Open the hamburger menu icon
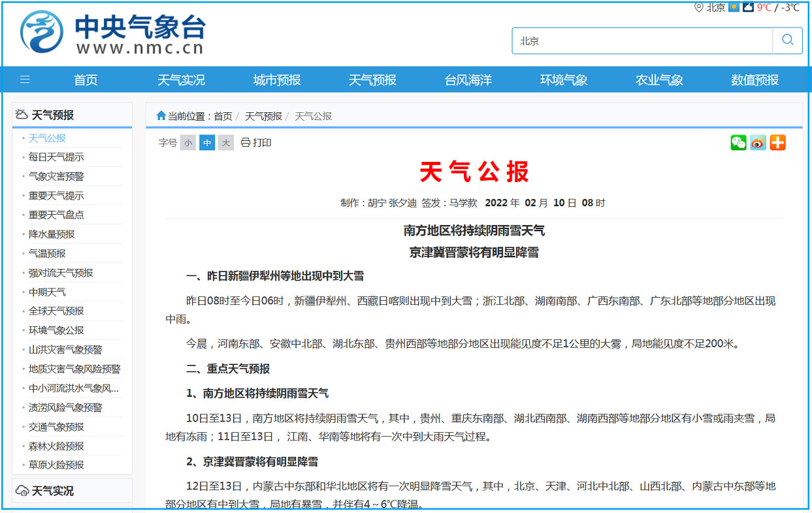This screenshot has width=812, height=513. [x=25, y=80]
